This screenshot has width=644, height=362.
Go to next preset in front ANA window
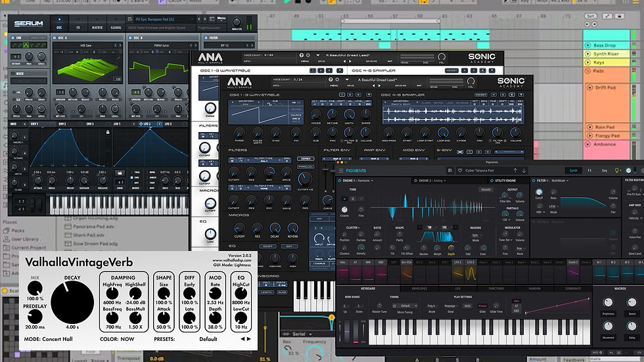pos(379,85)
